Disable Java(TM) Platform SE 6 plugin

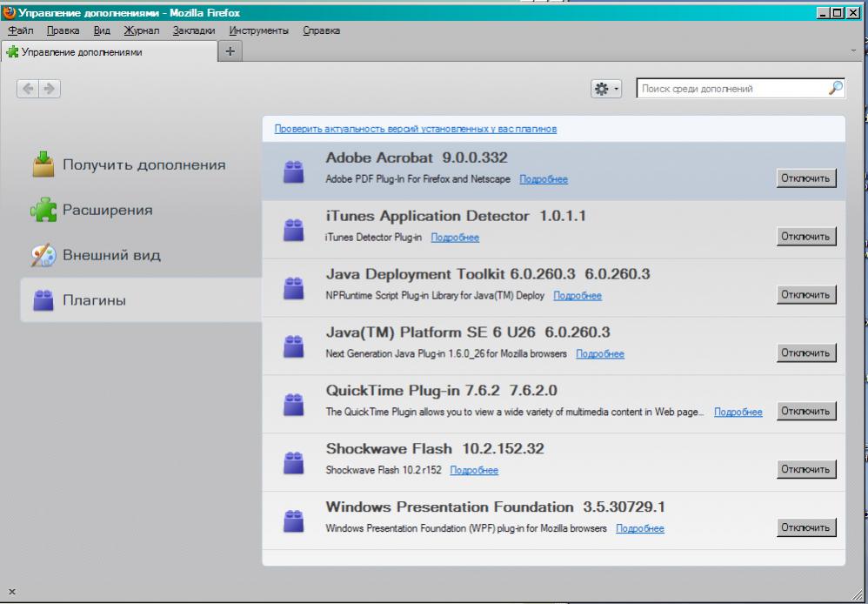(806, 352)
